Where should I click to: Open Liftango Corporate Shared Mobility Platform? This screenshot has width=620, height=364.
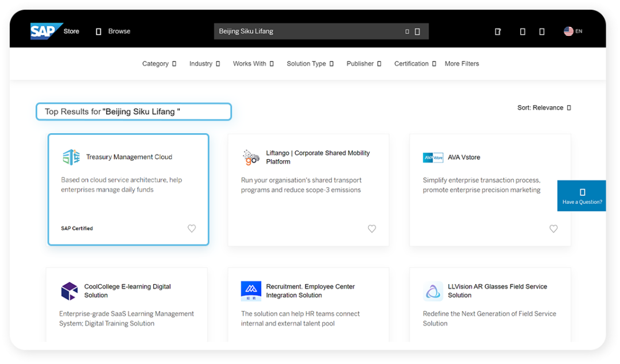tap(318, 157)
